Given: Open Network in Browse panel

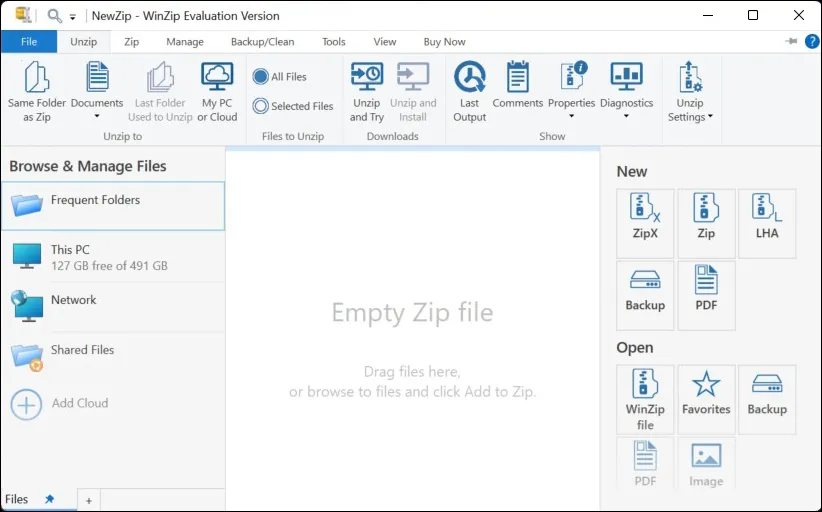Looking at the screenshot, I should coord(113,307).
